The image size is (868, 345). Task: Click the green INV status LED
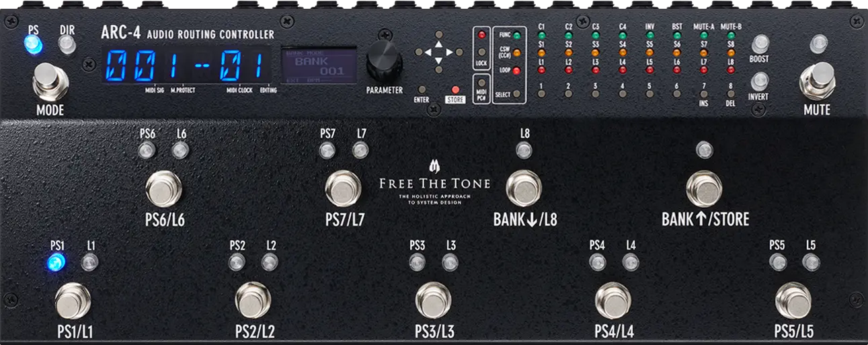(x=649, y=35)
